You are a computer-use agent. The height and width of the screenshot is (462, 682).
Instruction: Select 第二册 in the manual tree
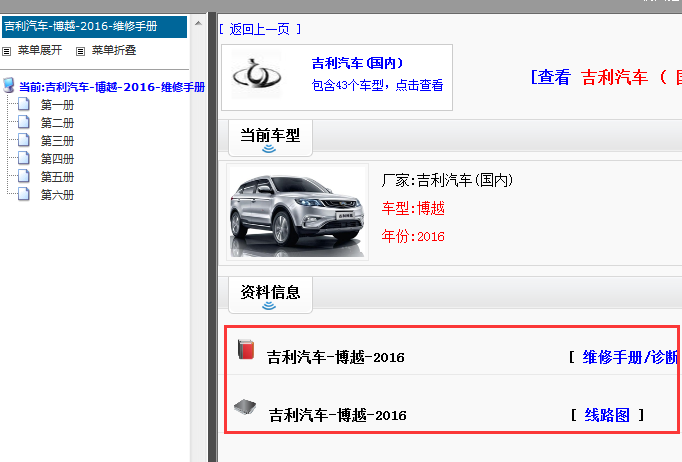coord(57,123)
